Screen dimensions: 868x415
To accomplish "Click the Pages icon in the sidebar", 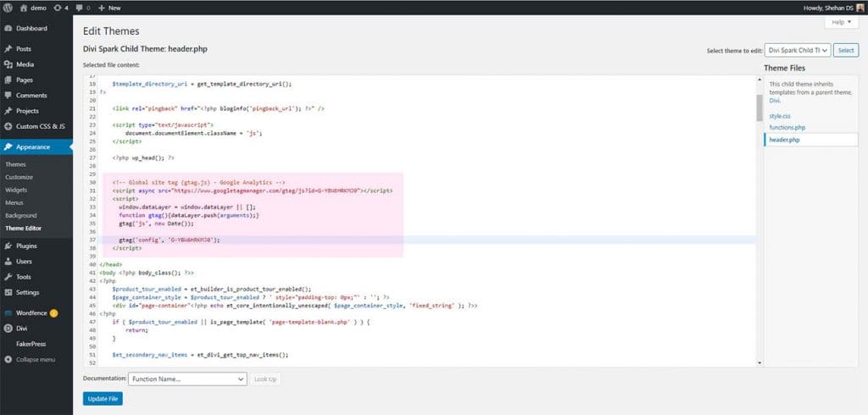I will [x=8, y=80].
